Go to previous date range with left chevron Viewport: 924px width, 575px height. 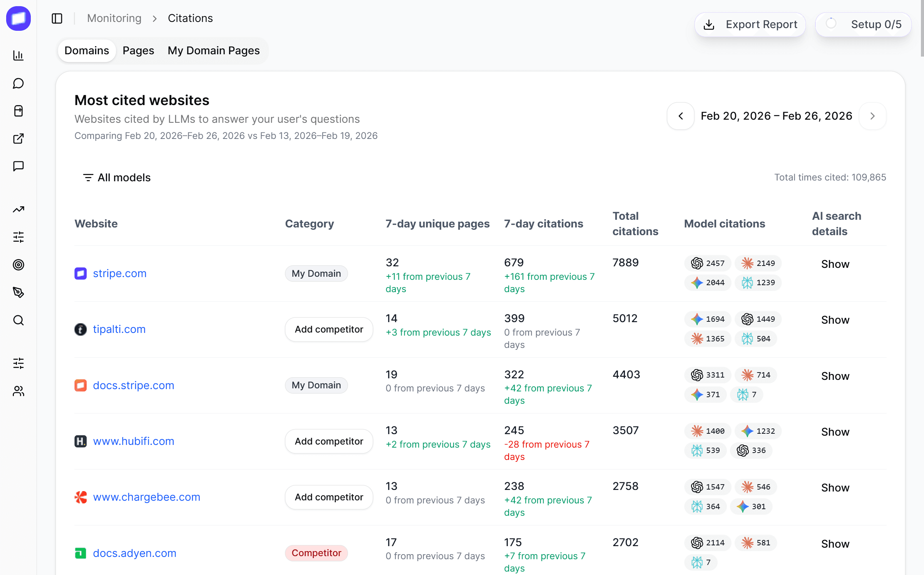681,116
